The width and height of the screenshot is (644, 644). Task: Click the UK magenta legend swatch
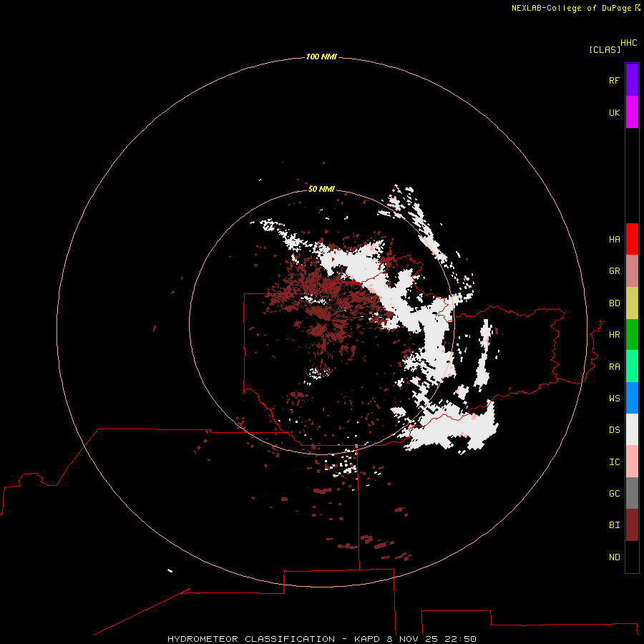click(632, 112)
